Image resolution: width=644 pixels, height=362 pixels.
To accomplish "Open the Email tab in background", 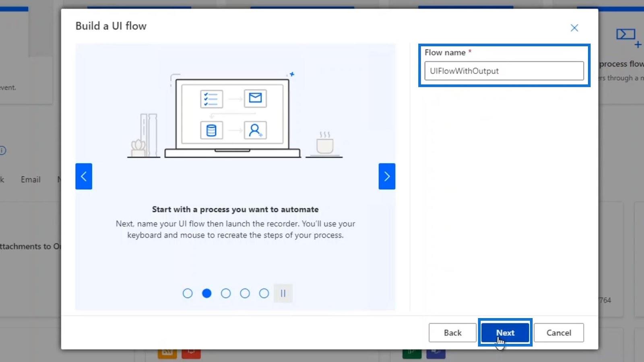I will pos(31,179).
